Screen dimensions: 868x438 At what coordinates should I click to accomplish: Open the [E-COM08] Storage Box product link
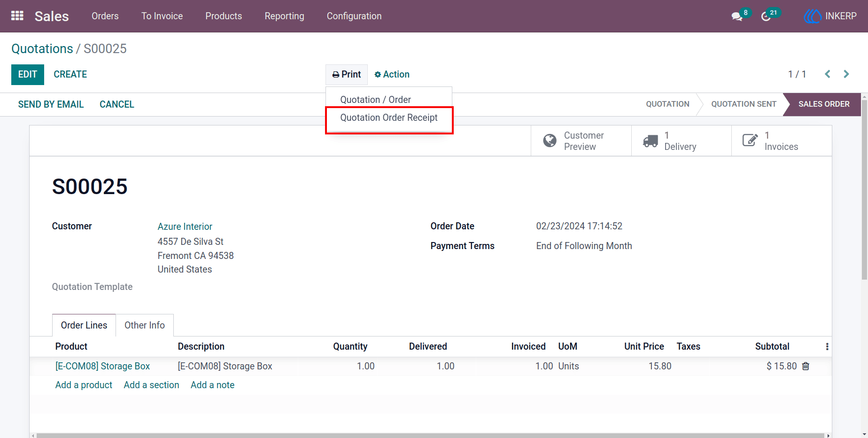(102, 366)
